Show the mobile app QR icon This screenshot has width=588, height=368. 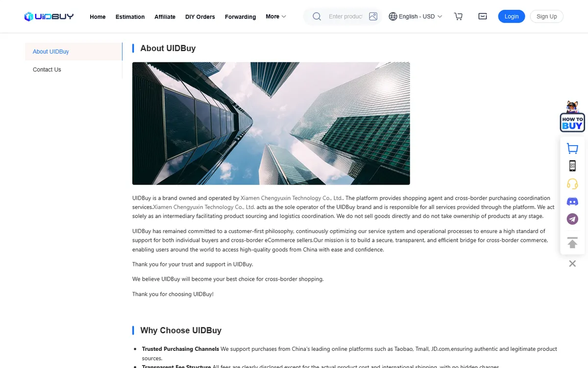coord(572,166)
